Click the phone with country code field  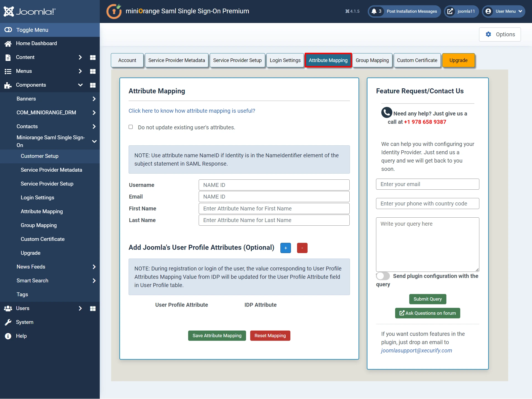[x=428, y=204]
